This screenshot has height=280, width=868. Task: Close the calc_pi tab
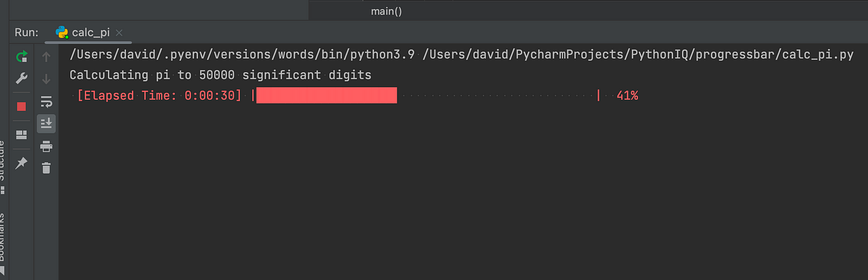click(x=119, y=32)
